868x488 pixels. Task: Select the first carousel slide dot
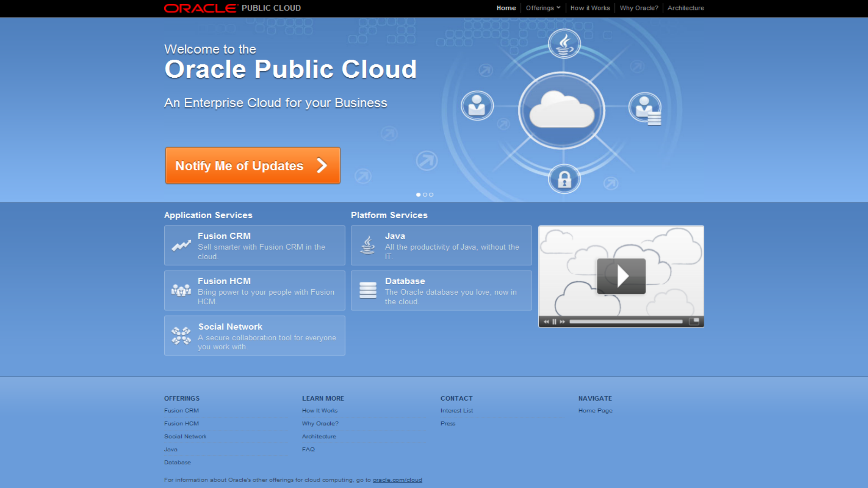tap(418, 195)
